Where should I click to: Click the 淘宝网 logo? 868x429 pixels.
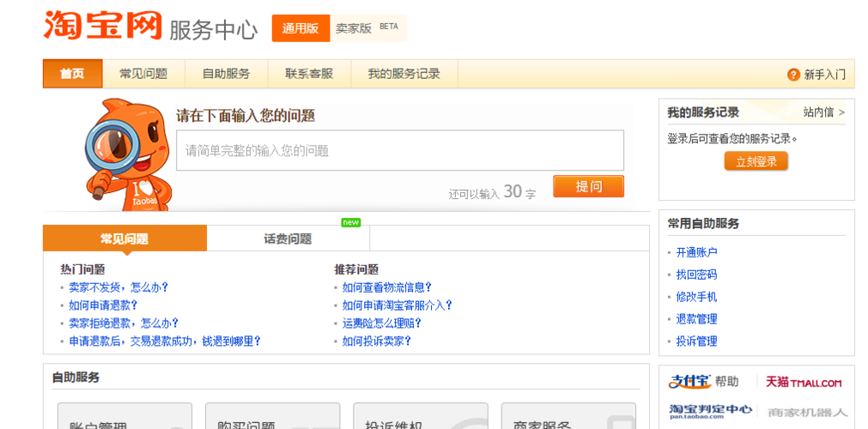click(103, 25)
